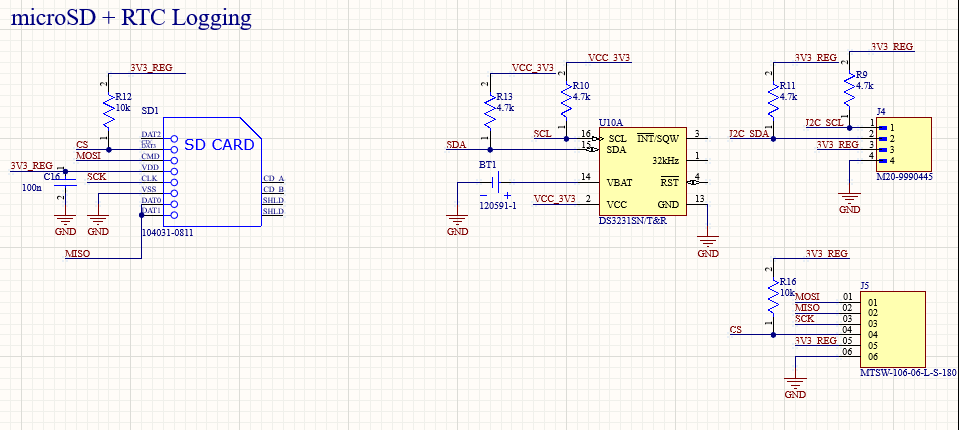Click the CMD pin label on SD1
The image size is (959, 430).
[150, 156]
